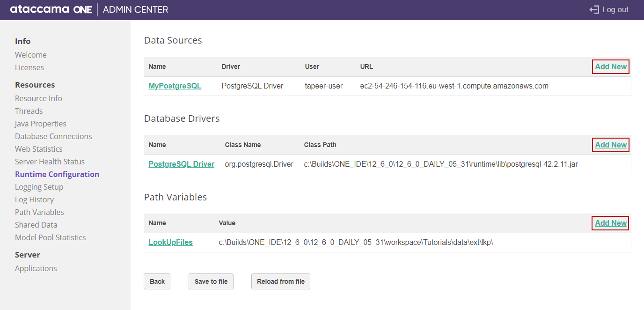Open the Logging Setup page
Image resolution: width=644 pixels, height=310 pixels.
pyautogui.click(x=39, y=186)
